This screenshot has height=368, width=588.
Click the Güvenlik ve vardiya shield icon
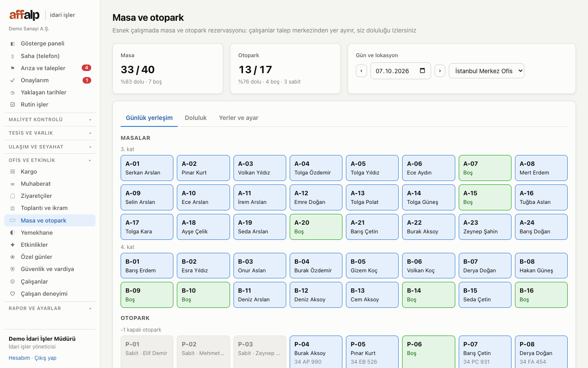13,269
